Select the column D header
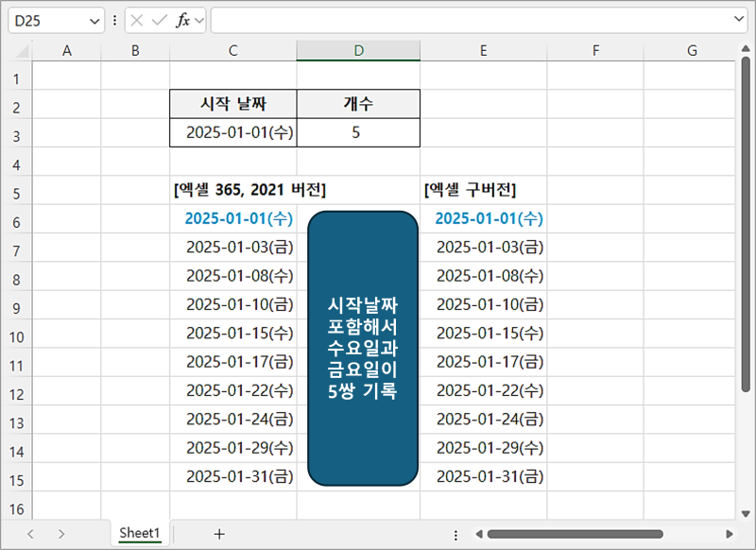 [358, 51]
